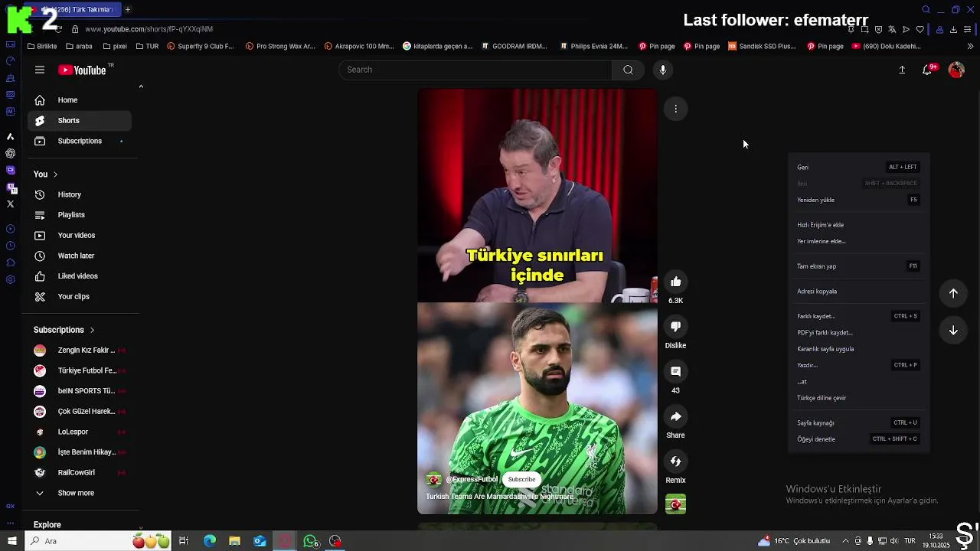Open the @ExpressFutbol channel link
Screen dimensions: 980x551
[x=472, y=479]
